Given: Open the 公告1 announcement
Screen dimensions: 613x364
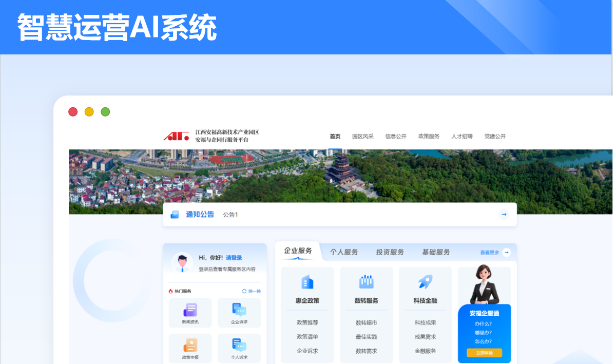Looking at the screenshot, I should coord(231,215).
